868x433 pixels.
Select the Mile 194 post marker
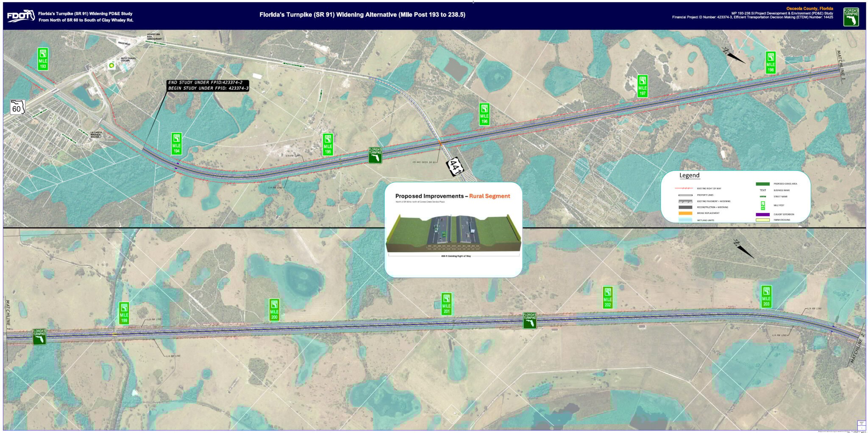click(x=176, y=143)
